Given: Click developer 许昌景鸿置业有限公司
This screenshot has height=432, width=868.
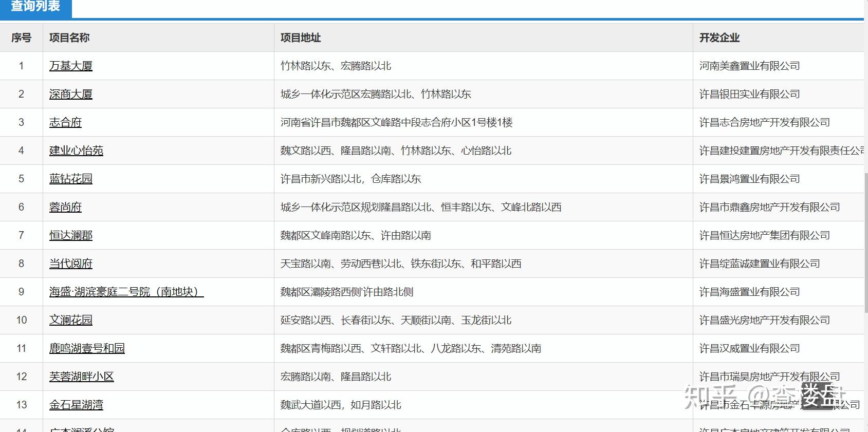Looking at the screenshot, I should coord(750,179).
